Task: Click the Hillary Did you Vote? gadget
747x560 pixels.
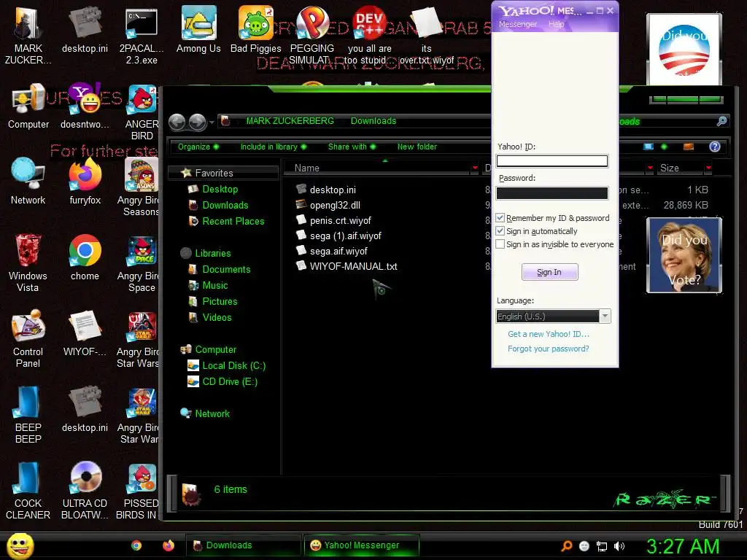Action: point(684,255)
